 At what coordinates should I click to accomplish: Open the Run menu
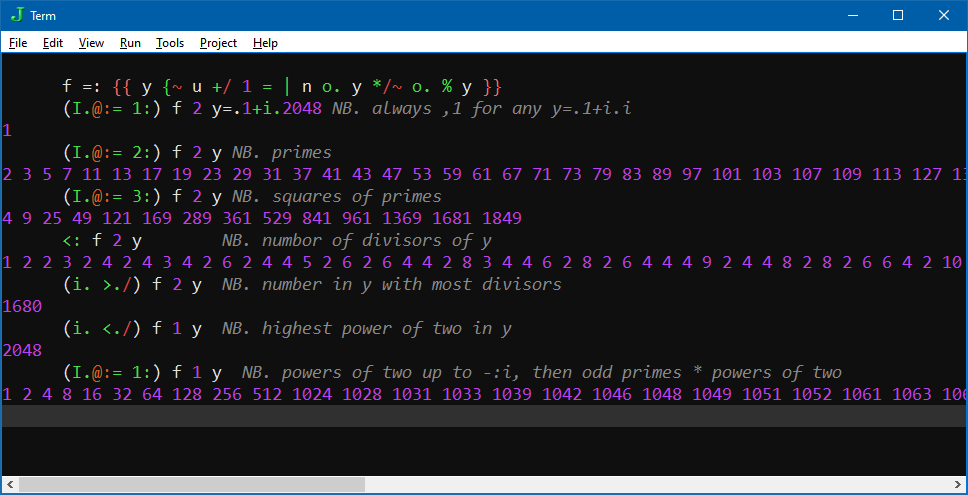pos(130,43)
